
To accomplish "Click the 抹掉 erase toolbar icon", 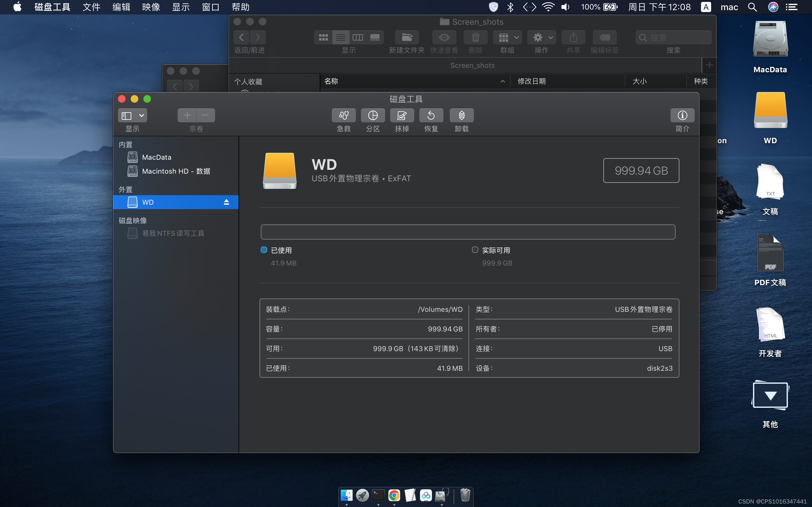I will [402, 115].
